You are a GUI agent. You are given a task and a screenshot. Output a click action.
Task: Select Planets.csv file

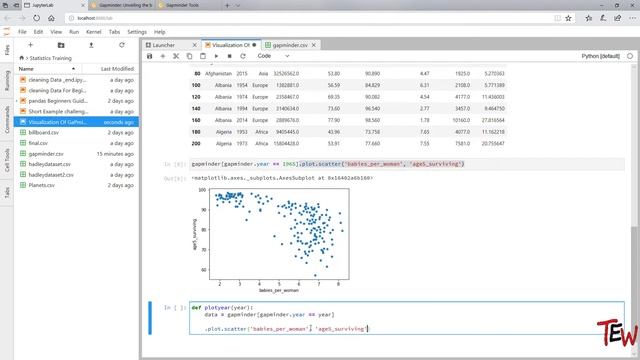[x=76, y=185]
